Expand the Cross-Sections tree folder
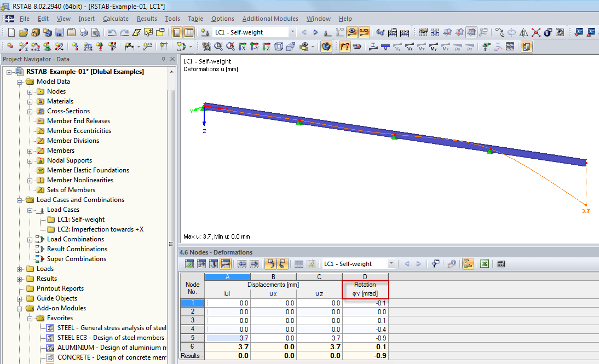 click(x=30, y=112)
